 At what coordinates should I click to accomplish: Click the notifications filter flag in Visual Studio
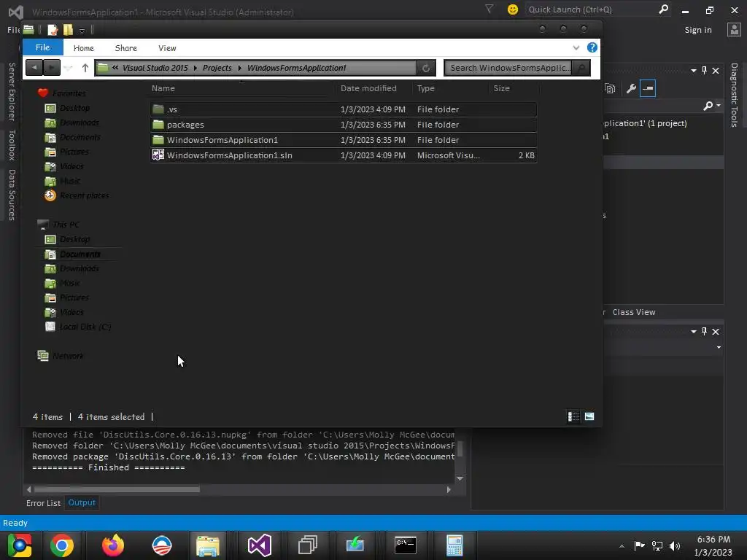tap(489, 9)
